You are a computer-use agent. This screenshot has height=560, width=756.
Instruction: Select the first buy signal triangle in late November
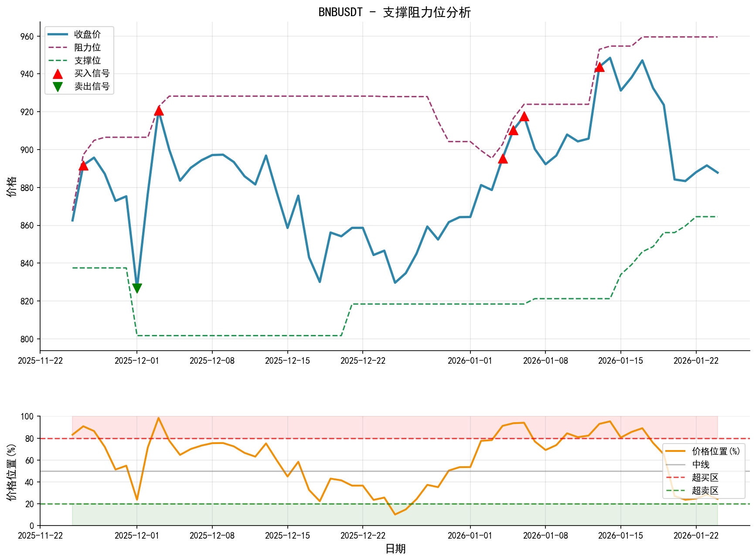click(x=84, y=166)
